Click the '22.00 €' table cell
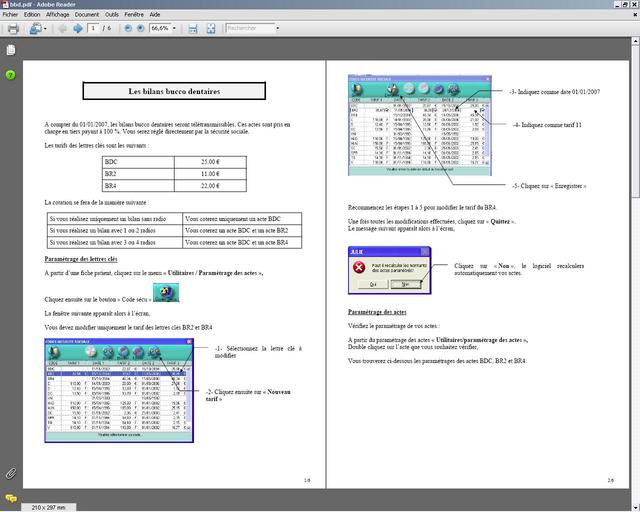The height and width of the screenshot is (512, 640). pyautogui.click(x=210, y=185)
